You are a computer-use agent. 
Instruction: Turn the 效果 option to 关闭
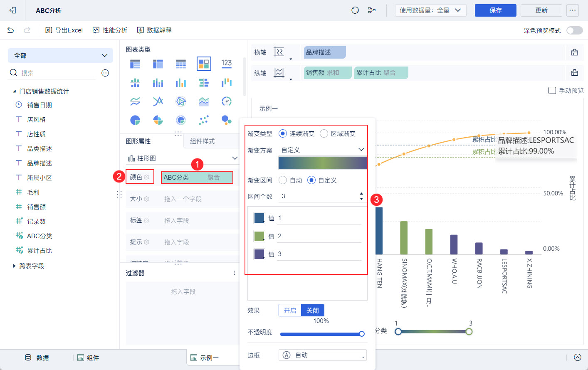[313, 311]
